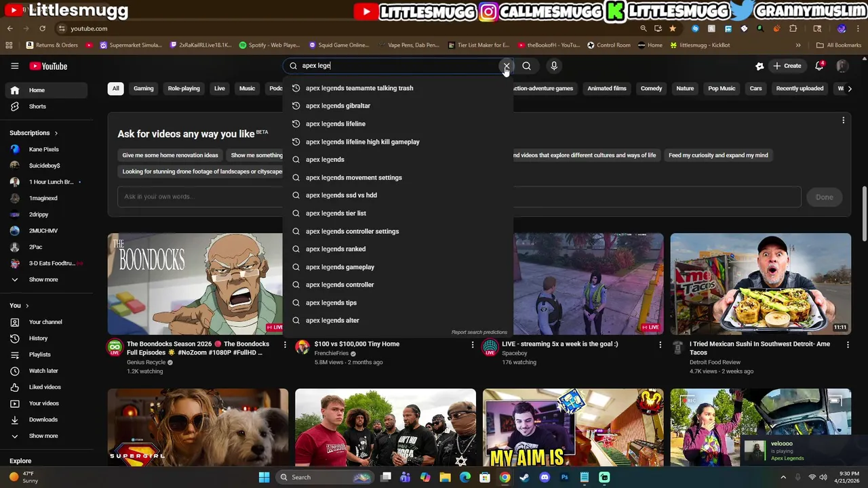Bookmark this page with the star icon
The image size is (868, 488).
click(x=672, y=28)
